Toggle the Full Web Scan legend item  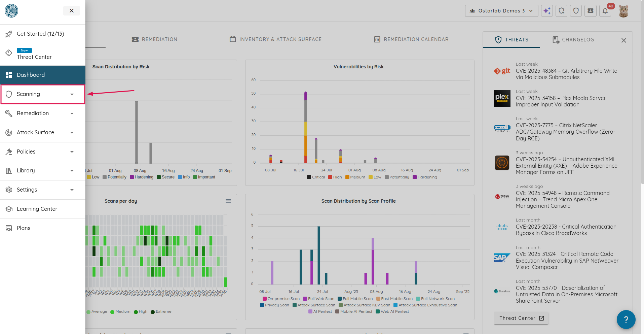(x=318, y=299)
